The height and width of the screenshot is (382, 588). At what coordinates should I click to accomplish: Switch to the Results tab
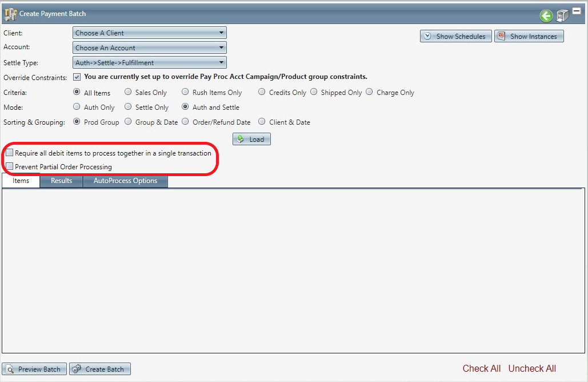(62, 181)
